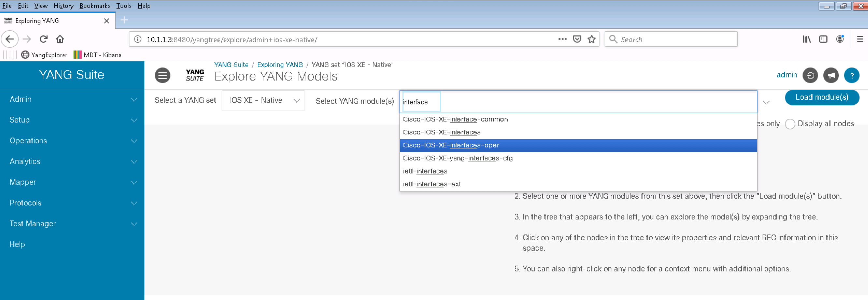The image size is (868, 300).
Task: Open the browser home page icon
Action: [60, 39]
